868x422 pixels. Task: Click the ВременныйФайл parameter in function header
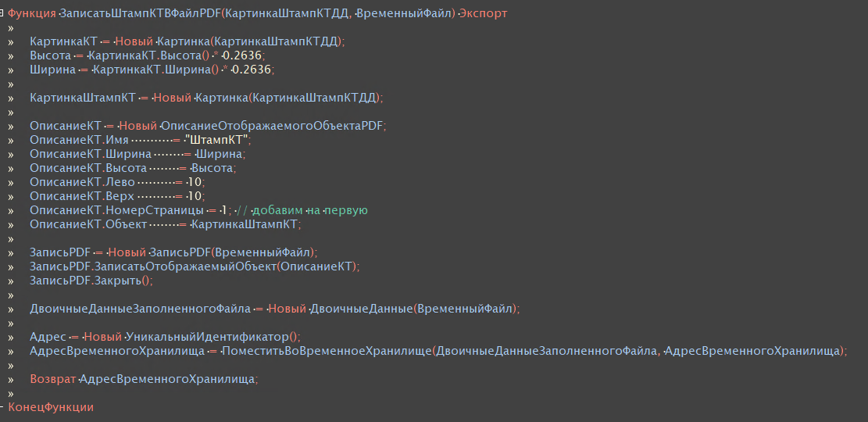point(405,14)
